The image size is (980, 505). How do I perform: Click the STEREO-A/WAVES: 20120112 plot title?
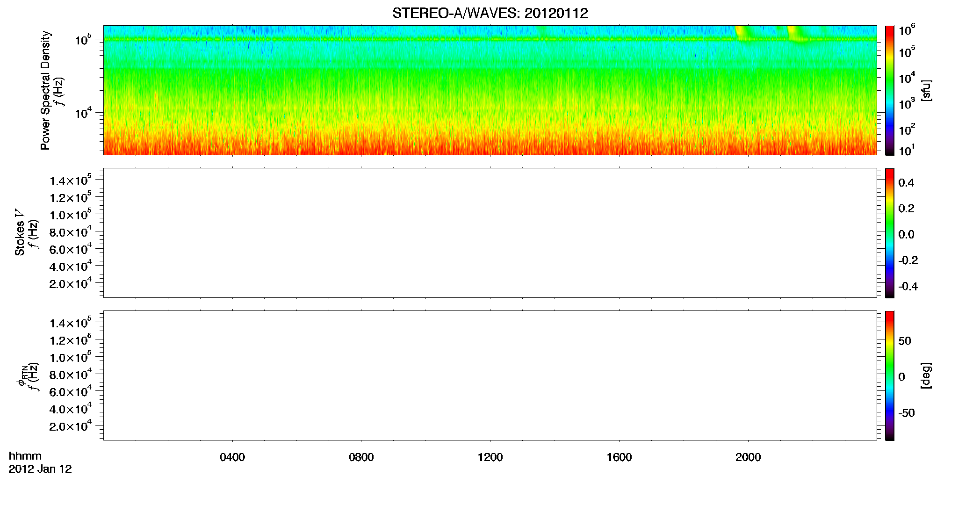490,14
